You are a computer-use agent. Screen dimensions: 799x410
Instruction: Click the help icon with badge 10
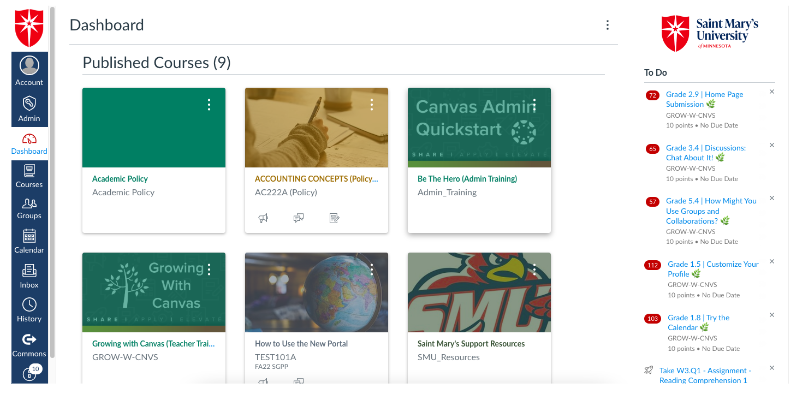(31, 372)
